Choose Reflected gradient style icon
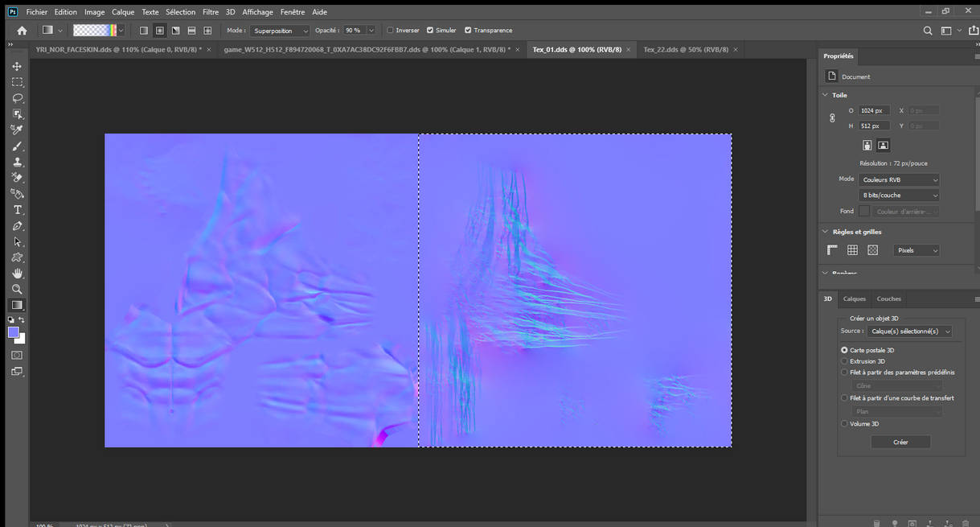This screenshot has width=980, height=527. click(191, 31)
